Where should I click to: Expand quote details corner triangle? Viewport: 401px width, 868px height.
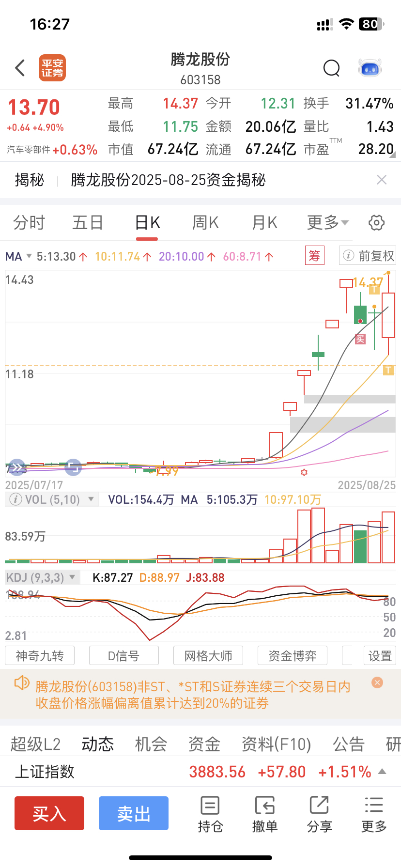[392, 155]
